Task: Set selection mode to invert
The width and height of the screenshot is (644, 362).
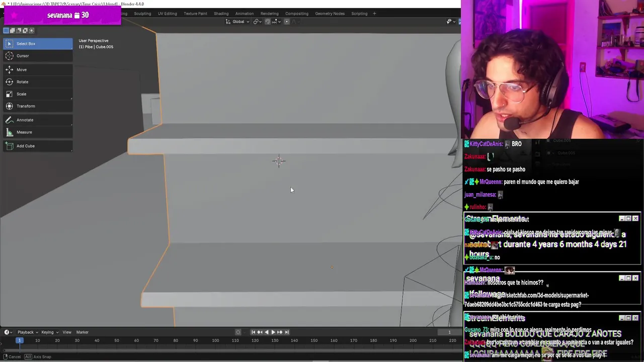Action: 25,31
